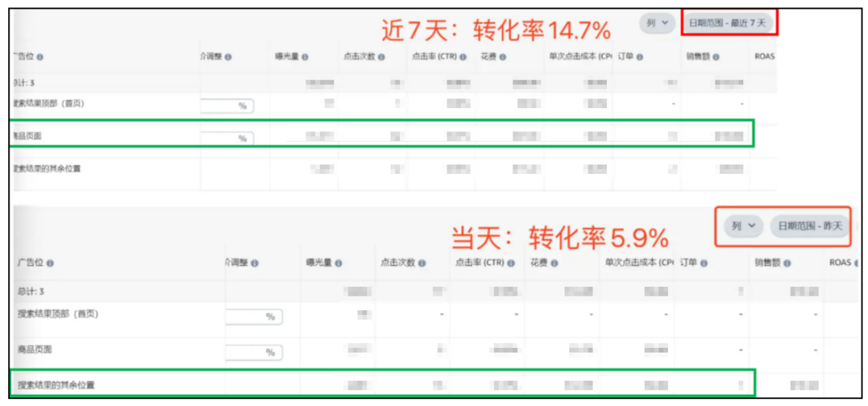Viewport: 868px width, 406px height.
Task: Sort by 订单 column in last-7-days table
Action: pos(625,58)
